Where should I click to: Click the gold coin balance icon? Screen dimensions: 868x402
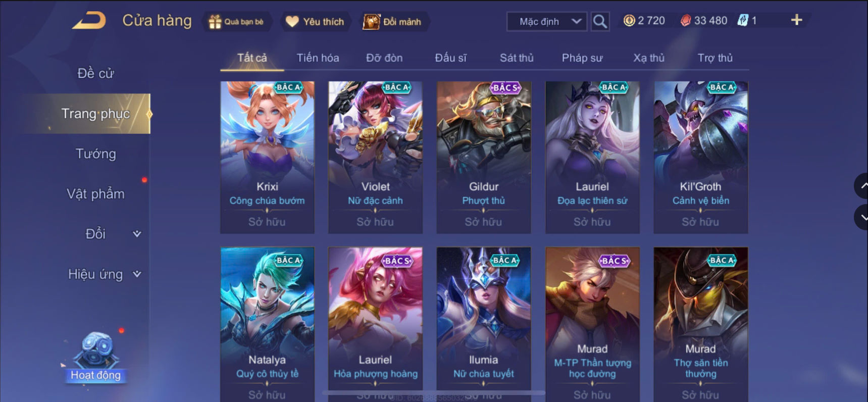click(x=629, y=21)
